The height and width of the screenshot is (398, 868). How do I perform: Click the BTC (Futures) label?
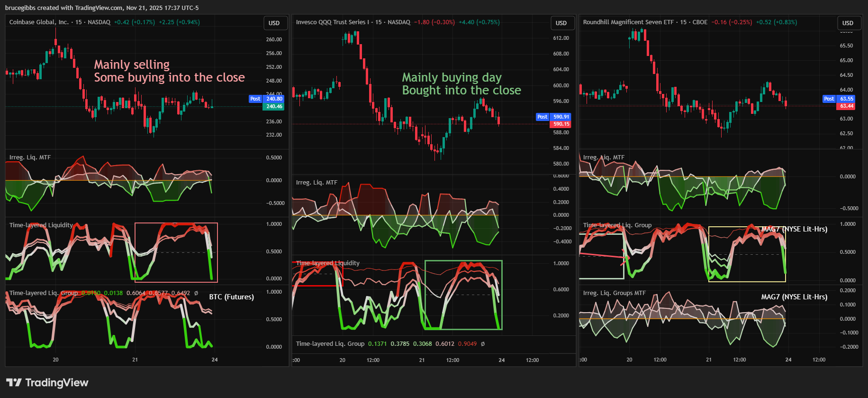[x=231, y=297]
